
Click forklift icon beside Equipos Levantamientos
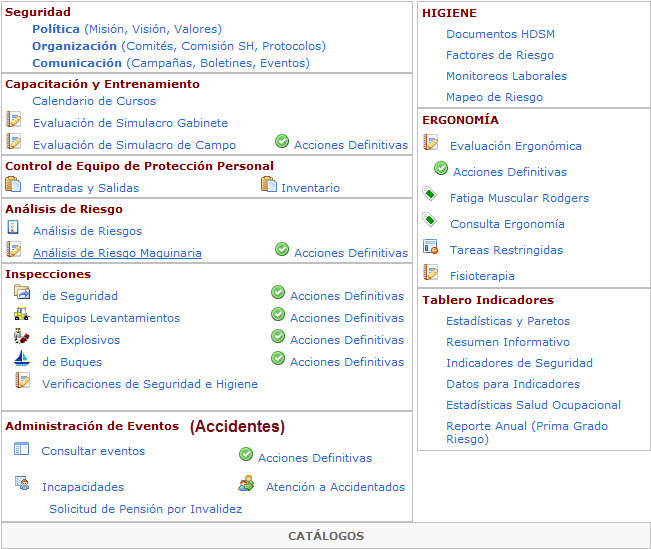[x=22, y=314]
